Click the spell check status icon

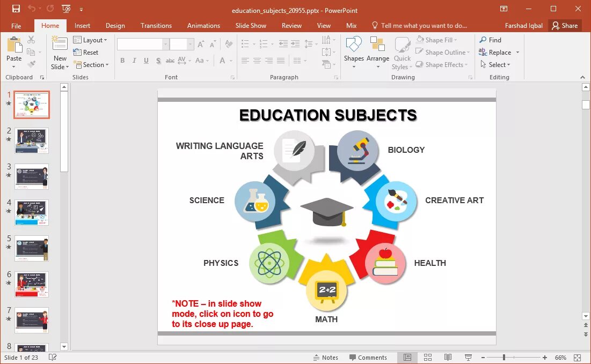[53, 357]
